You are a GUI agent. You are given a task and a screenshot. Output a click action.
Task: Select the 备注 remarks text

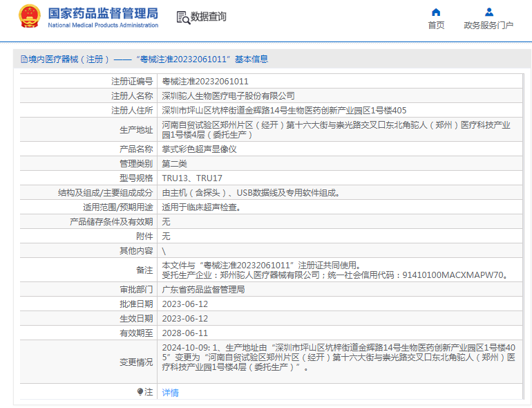tap(336, 270)
